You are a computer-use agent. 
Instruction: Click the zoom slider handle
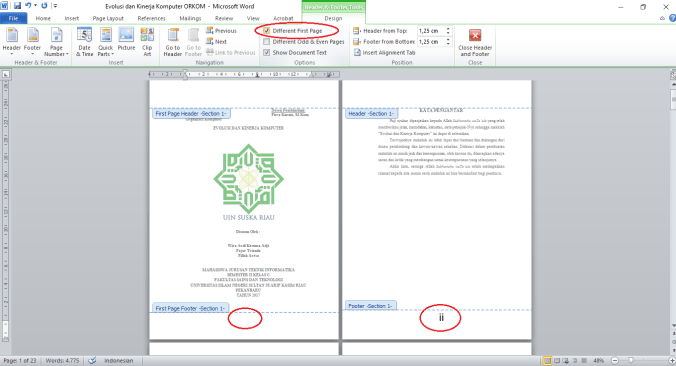tap(631, 360)
